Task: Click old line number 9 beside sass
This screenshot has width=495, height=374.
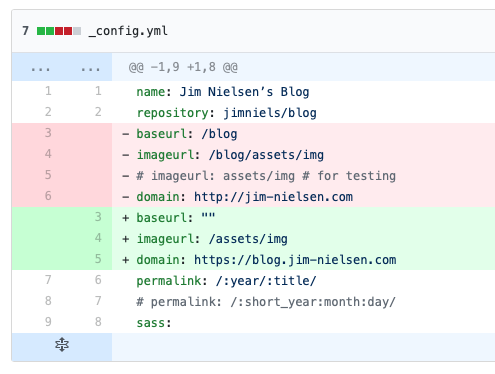Action: click(48, 322)
